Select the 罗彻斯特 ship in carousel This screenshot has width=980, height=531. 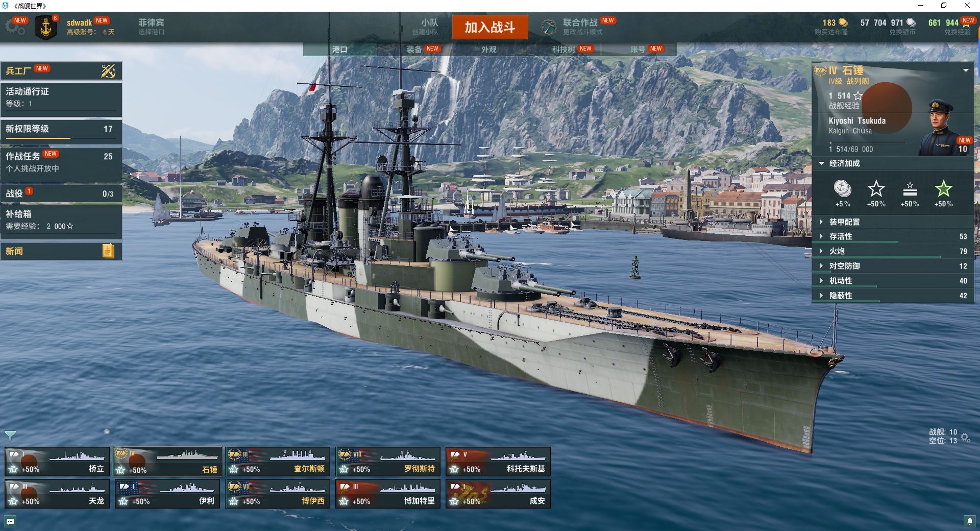point(388,462)
